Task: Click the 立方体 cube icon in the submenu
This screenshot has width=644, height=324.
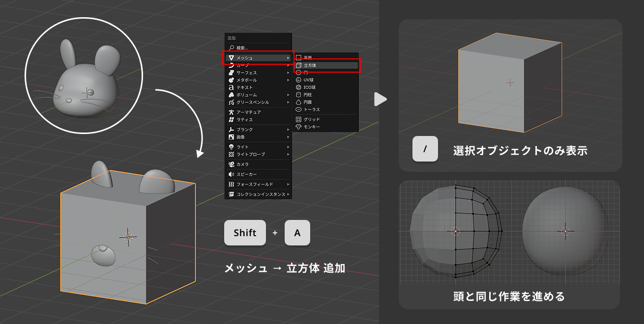Action: point(298,65)
